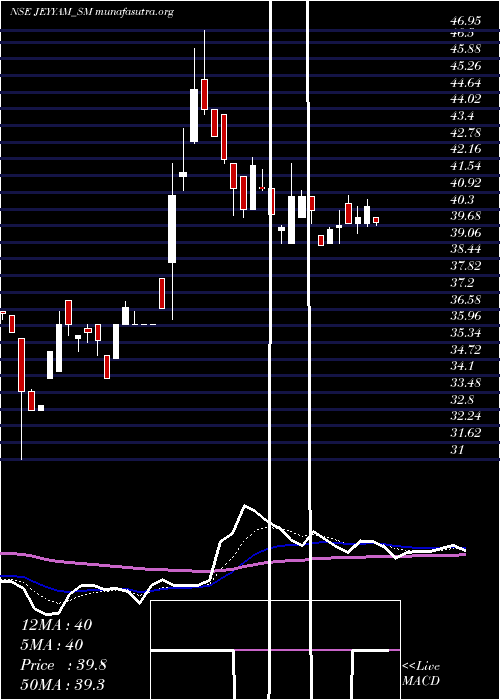
Task: Click the 42.78 price axis label
Action: [465, 133]
